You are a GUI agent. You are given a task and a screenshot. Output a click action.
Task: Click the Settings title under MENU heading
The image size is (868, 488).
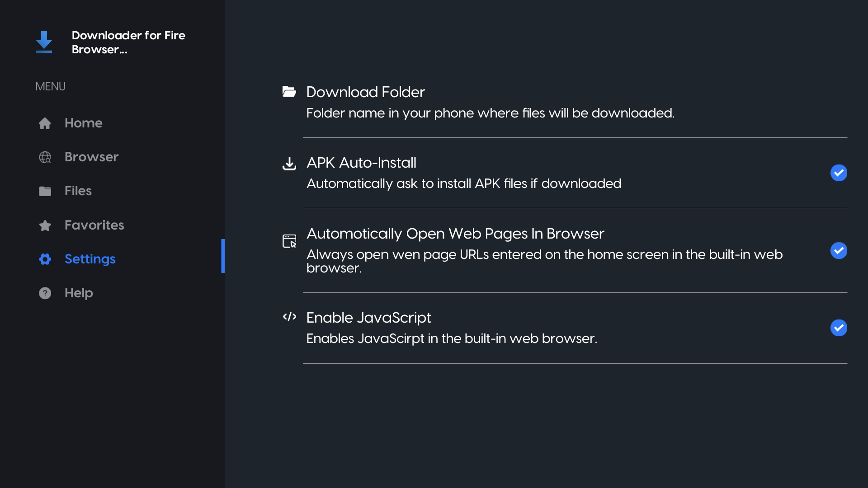click(x=90, y=259)
